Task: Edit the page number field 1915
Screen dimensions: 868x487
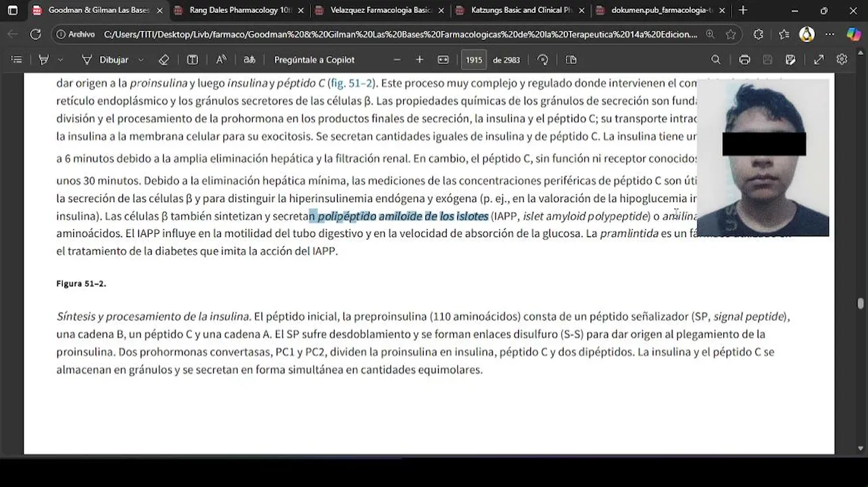Action: coord(474,60)
